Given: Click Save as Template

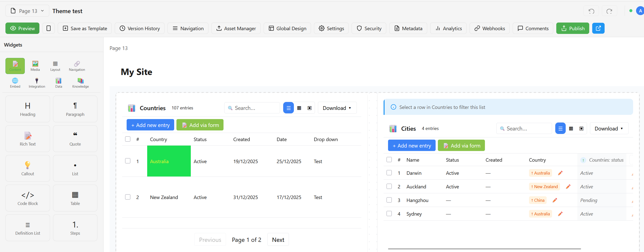Looking at the screenshot, I should click(x=85, y=28).
